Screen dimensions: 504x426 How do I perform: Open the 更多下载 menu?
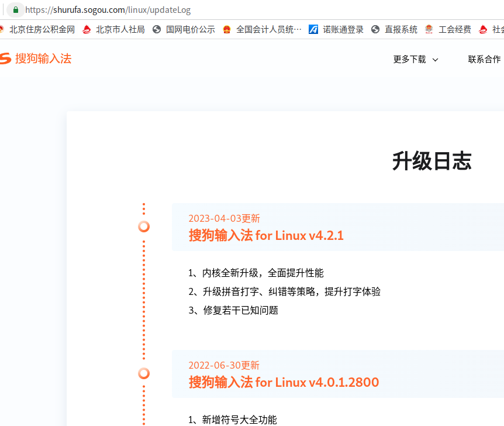point(409,60)
